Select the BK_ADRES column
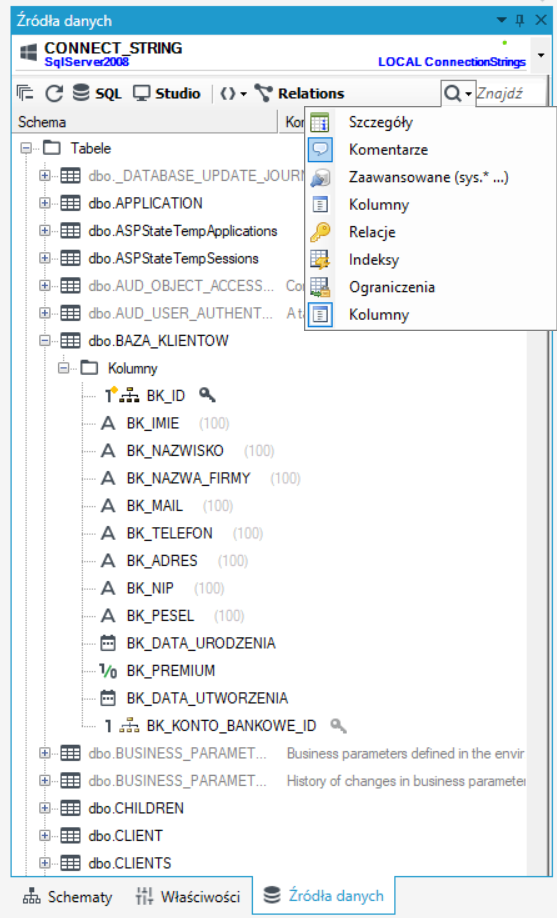The height and width of the screenshot is (918, 557). 162,561
